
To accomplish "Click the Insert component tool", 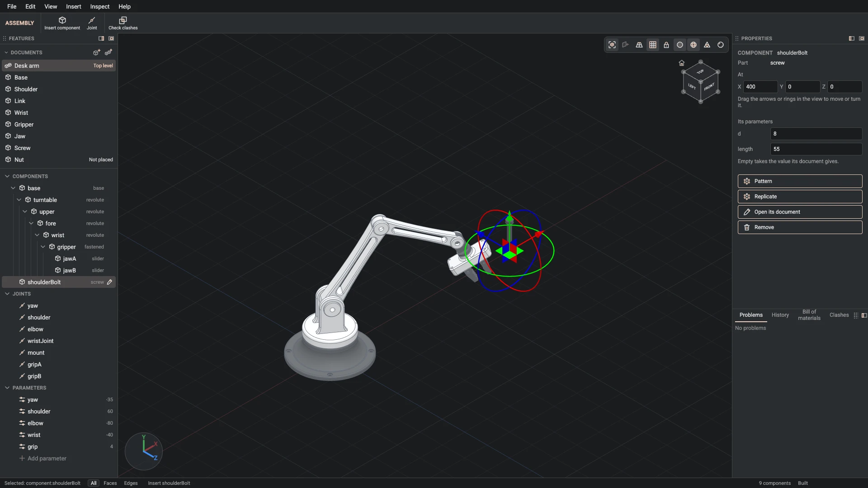I will (62, 23).
